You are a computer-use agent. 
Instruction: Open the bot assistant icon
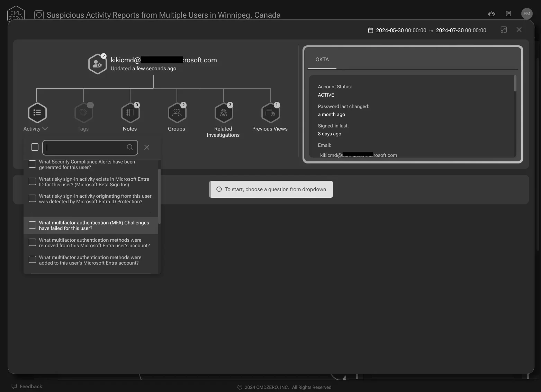tap(492, 14)
